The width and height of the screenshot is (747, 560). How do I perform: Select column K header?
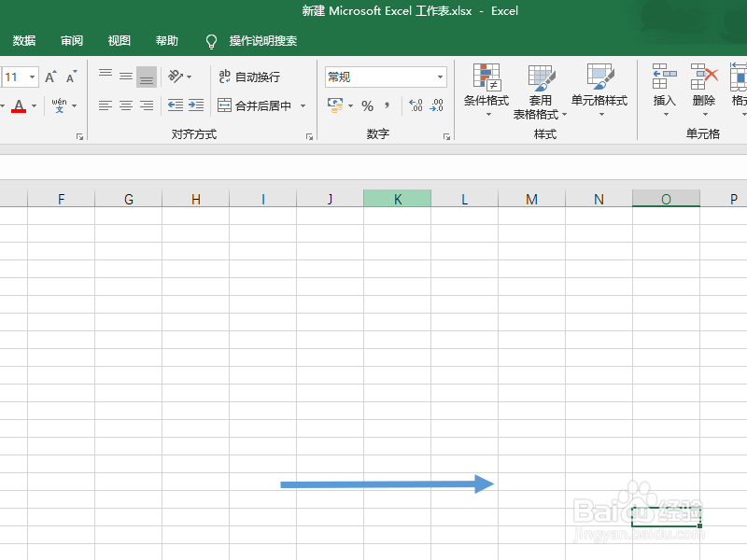398,199
